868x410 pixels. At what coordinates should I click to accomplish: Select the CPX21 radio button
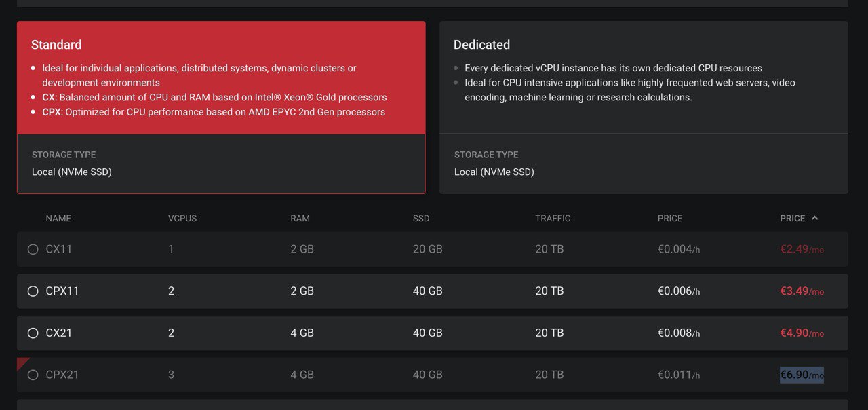click(33, 375)
